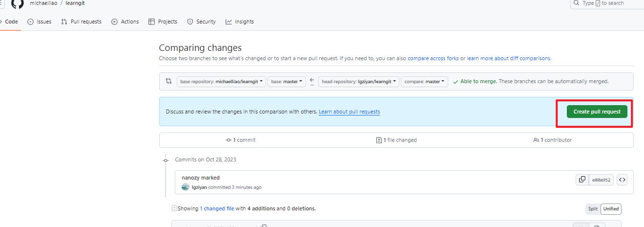Image resolution: width=644 pixels, height=227 pixels.
Task: Click the Type / to search field
Action: (x=608, y=3)
